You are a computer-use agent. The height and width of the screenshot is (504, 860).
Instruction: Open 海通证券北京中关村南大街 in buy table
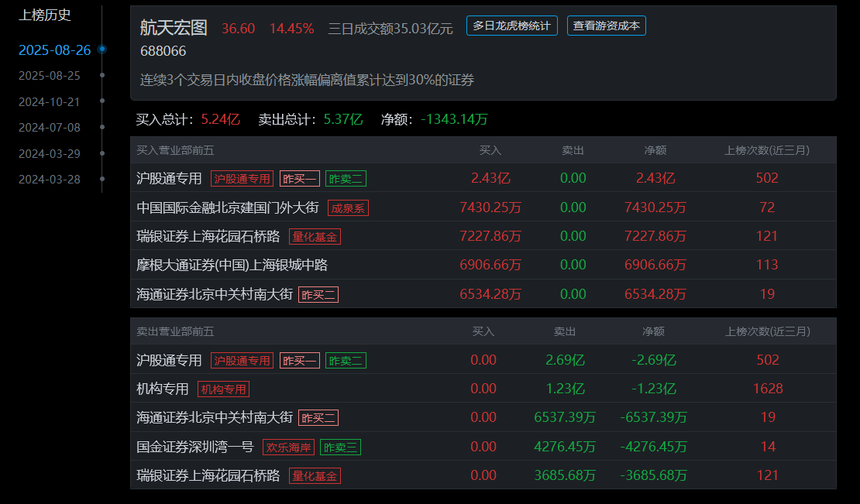(x=215, y=294)
